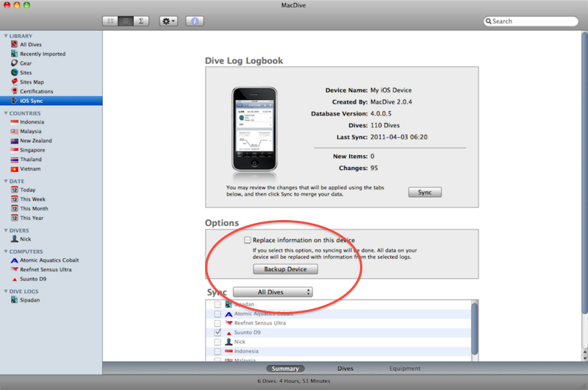Switch to the list view toolbar icon

click(x=126, y=21)
